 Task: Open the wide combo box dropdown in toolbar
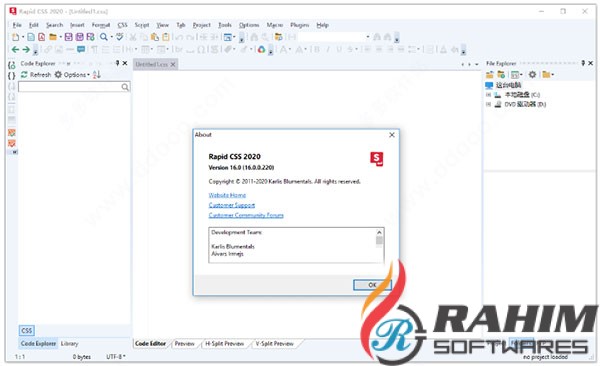368,37
